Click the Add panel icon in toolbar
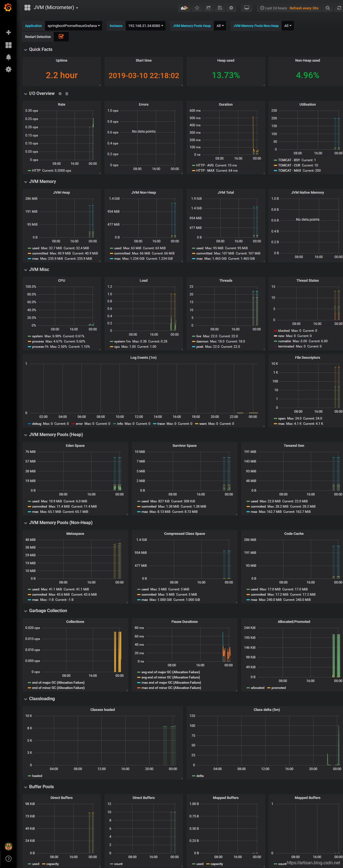Image resolution: width=343 pixels, height=868 pixels. pyautogui.click(x=184, y=8)
